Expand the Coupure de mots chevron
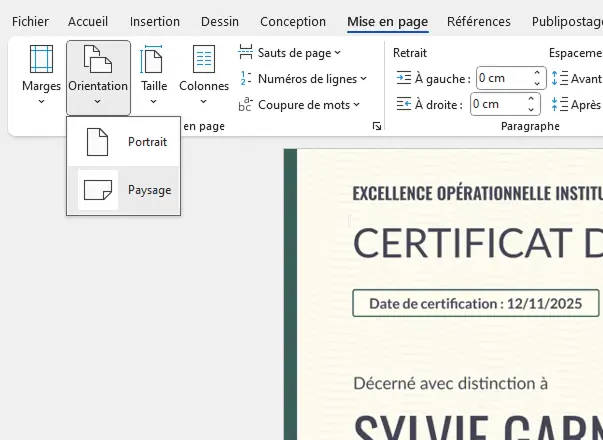This screenshot has height=440, width=603. (x=356, y=105)
